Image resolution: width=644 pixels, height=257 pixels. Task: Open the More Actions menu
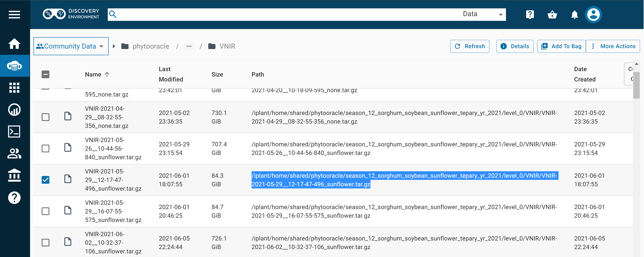[x=613, y=46]
